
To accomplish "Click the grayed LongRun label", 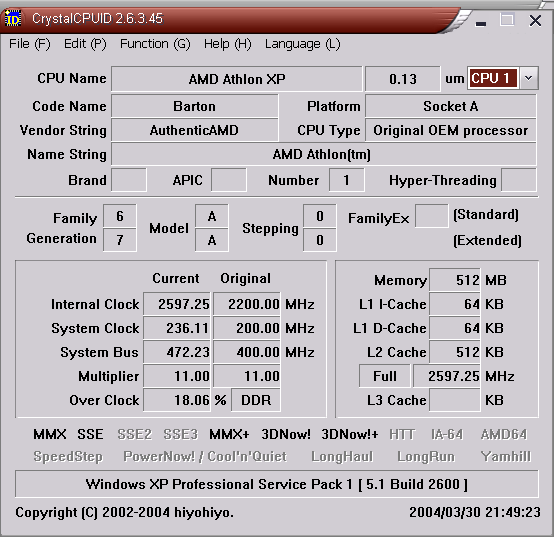I will pos(426,456).
